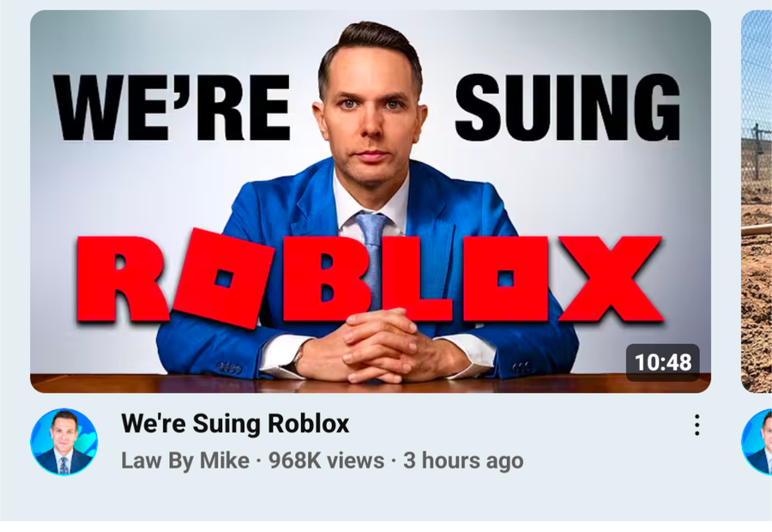Click the second square O in ROBLOX
The height and width of the screenshot is (532, 772).
[504, 279]
